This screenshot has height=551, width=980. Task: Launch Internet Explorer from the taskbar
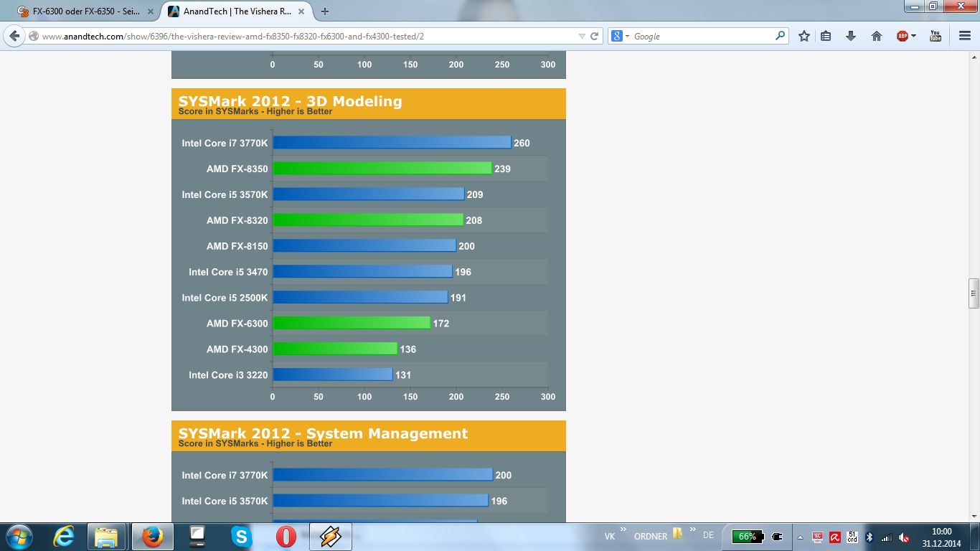[x=64, y=536]
